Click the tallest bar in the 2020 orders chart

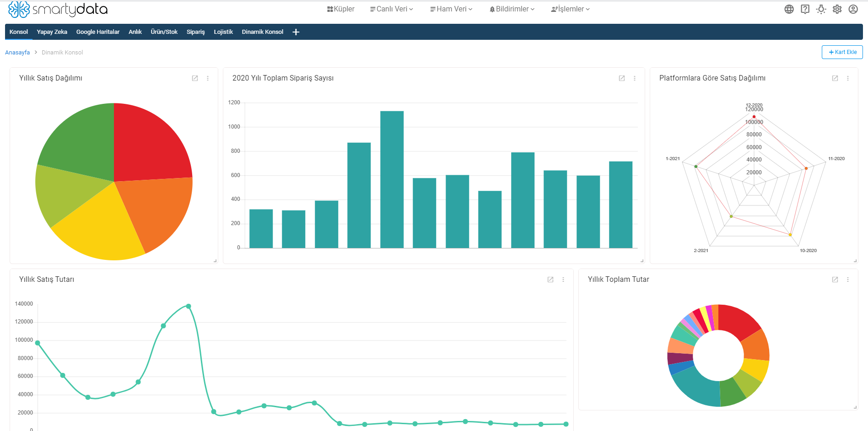coord(392,179)
